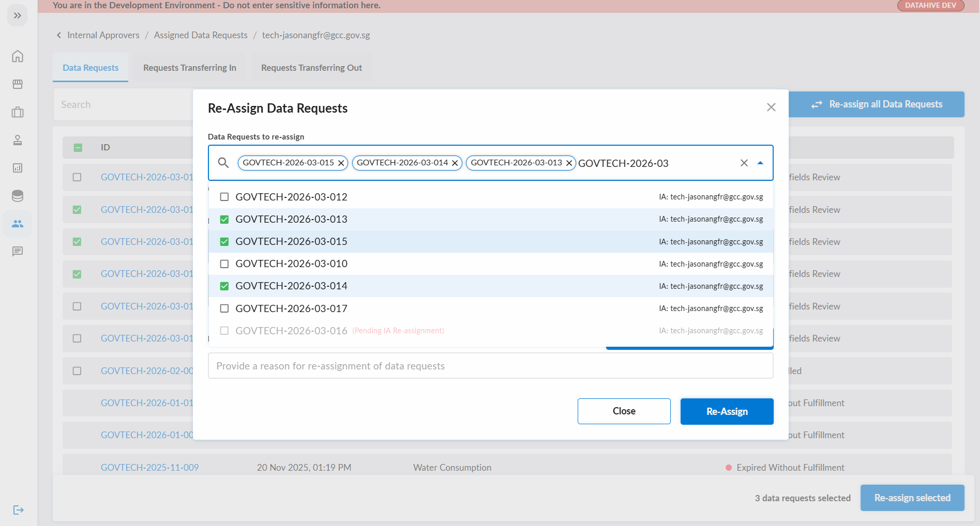Switch to Data Requests tab
This screenshot has width=980, height=526.
pyautogui.click(x=91, y=68)
